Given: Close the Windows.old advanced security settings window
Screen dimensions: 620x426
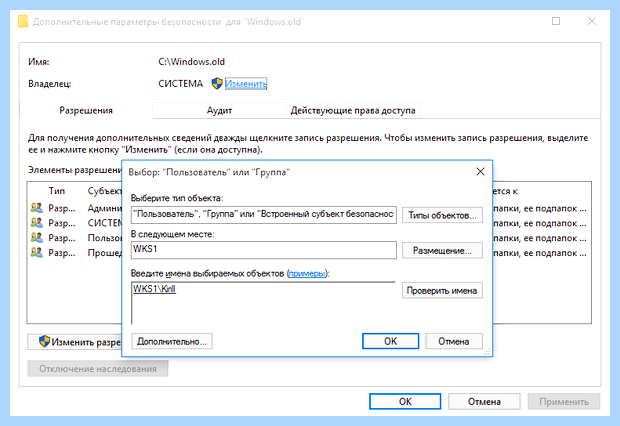Looking at the screenshot, I should coord(592,21).
